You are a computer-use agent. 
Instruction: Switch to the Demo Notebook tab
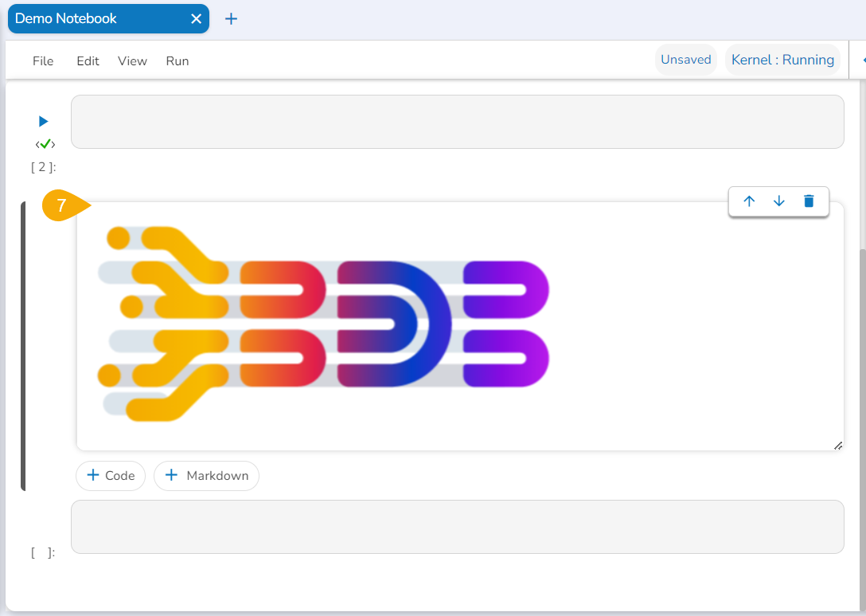pyautogui.click(x=108, y=19)
